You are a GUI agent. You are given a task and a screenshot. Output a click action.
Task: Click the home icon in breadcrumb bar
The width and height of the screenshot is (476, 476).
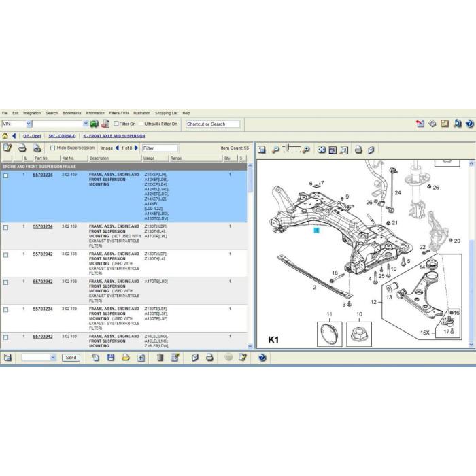5,136
